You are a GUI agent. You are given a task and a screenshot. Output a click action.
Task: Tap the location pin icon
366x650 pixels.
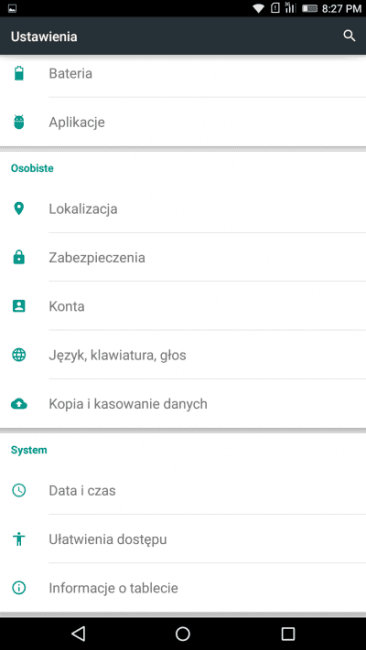pyautogui.click(x=19, y=209)
